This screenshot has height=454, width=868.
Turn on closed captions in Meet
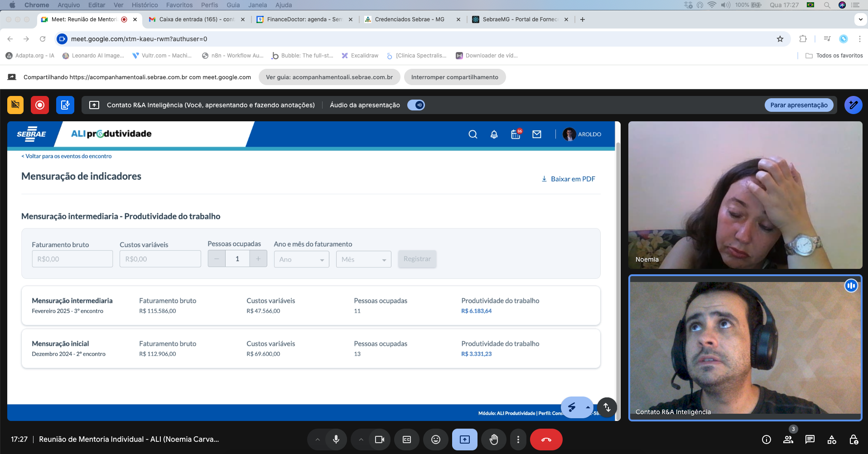click(407, 440)
